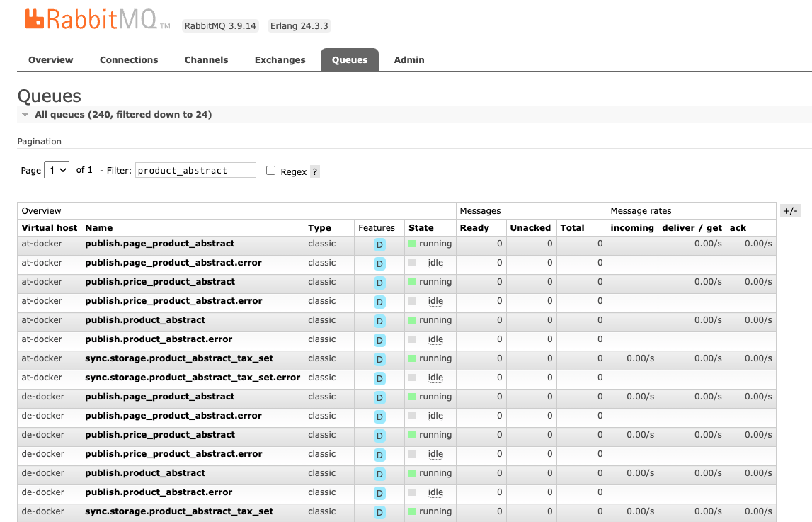The width and height of the screenshot is (812, 522).
Task: Click the durable D badge for at-docker publish.page_product_abstract
Action: click(379, 244)
